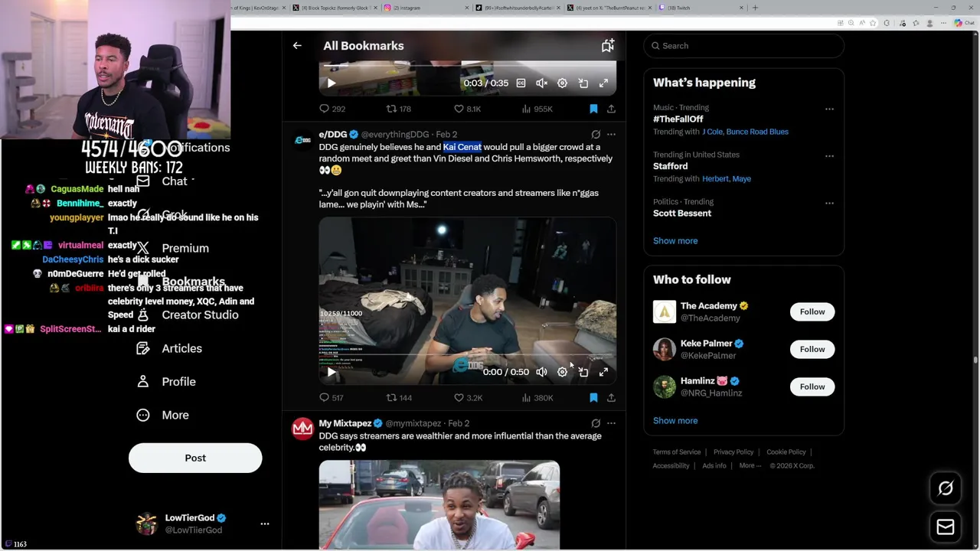Enable picture-in-picture on DDG video
This screenshot has height=551, width=980.
[x=583, y=372]
